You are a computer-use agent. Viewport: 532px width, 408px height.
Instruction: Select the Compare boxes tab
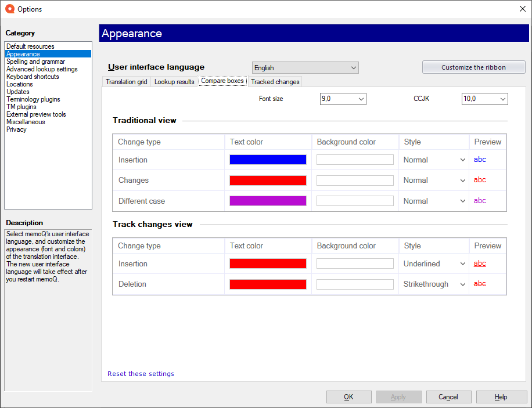point(222,81)
